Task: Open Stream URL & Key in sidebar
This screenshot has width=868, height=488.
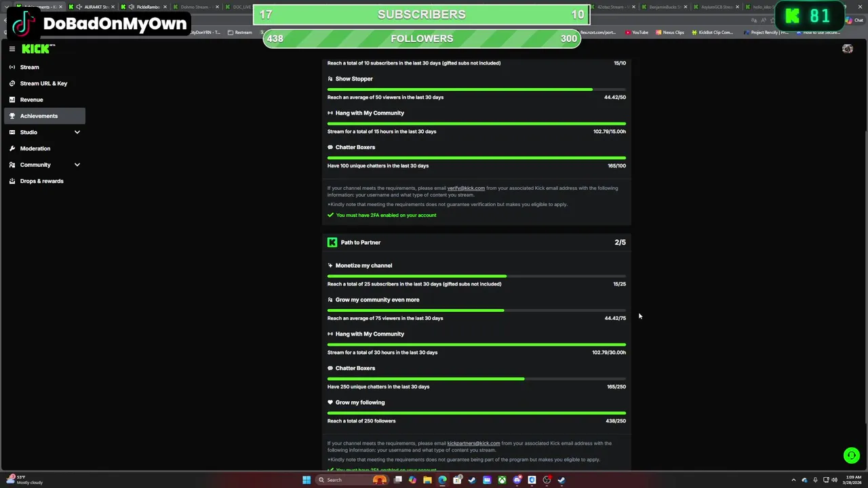Action: point(45,83)
